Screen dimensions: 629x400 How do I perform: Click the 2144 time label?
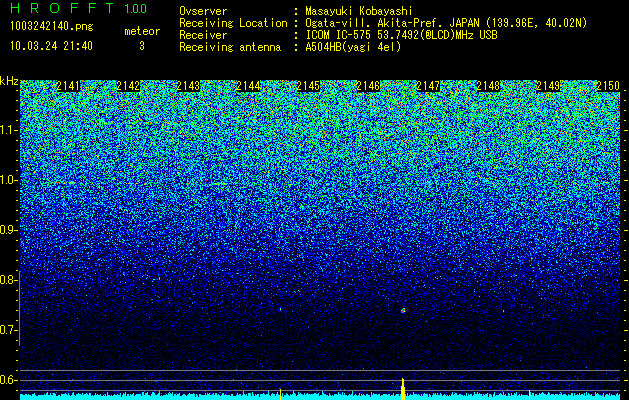click(x=248, y=86)
